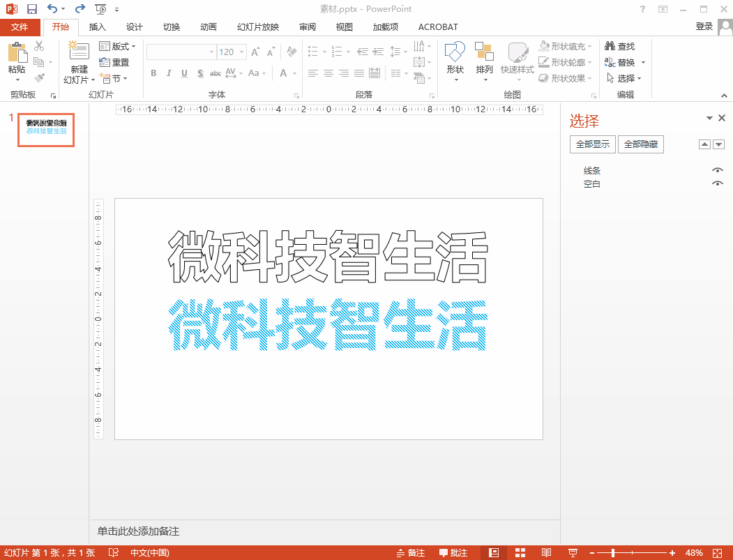Click the Format Painter brush icon
The width and height of the screenshot is (733, 560).
tap(39, 77)
